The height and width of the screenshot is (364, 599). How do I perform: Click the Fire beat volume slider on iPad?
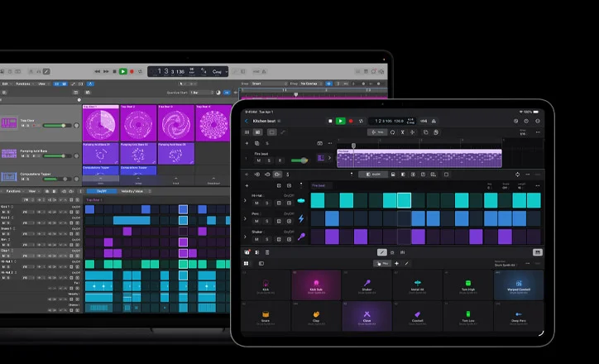[x=299, y=160]
